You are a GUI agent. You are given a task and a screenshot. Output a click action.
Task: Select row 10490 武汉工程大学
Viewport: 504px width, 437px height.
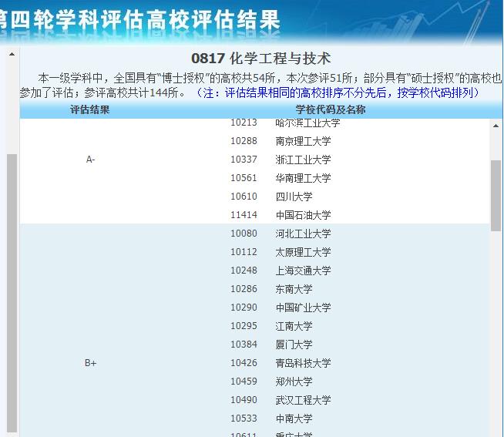tap(281, 400)
